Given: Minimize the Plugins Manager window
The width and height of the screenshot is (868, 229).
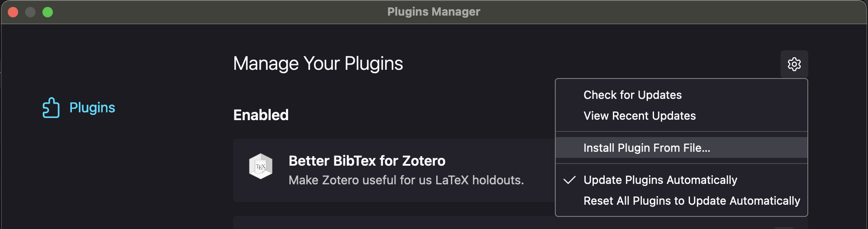Looking at the screenshot, I should click(30, 12).
